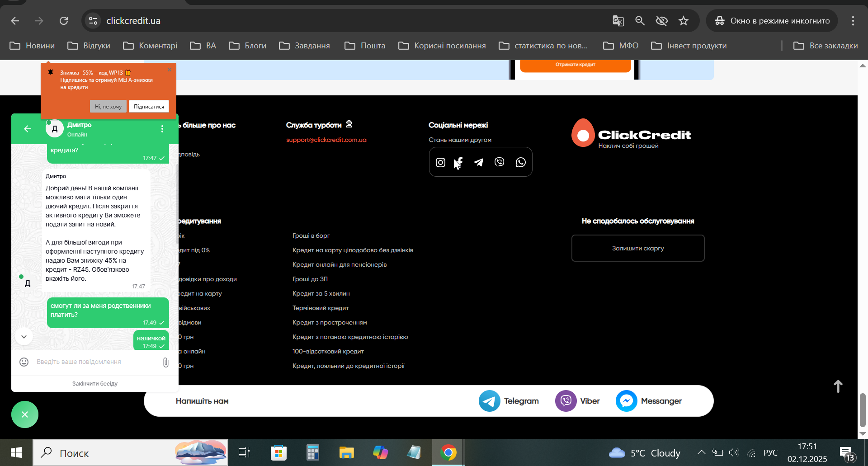Click Отримати кредит orange button
The width and height of the screenshot is (868, 466).
coord(575,65)
